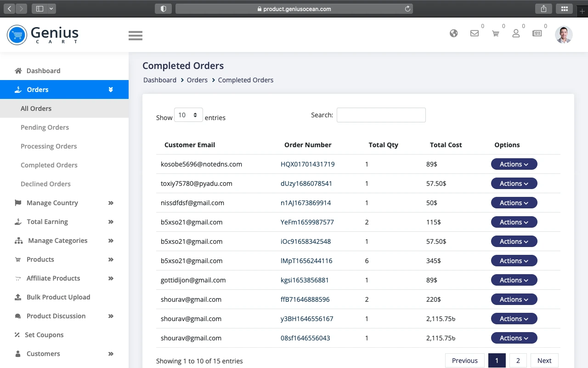Open the profile avatar menu
The image size is (588, 368).
click(563, 34)
